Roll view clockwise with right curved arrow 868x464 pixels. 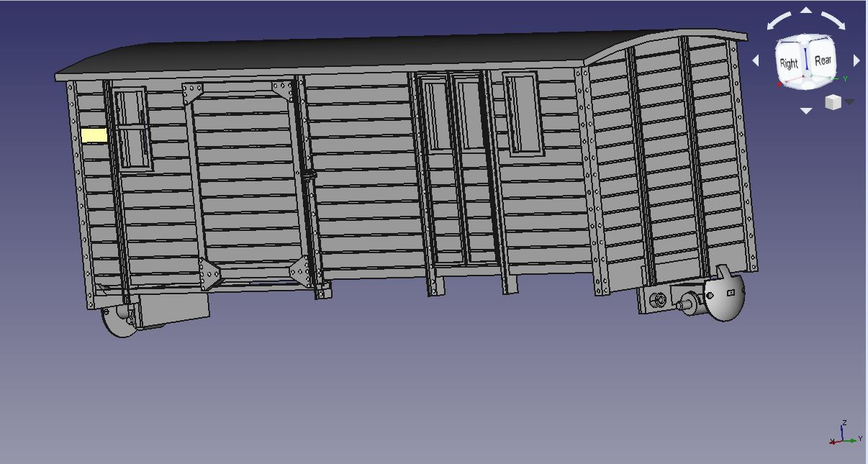tap(833, 20)
